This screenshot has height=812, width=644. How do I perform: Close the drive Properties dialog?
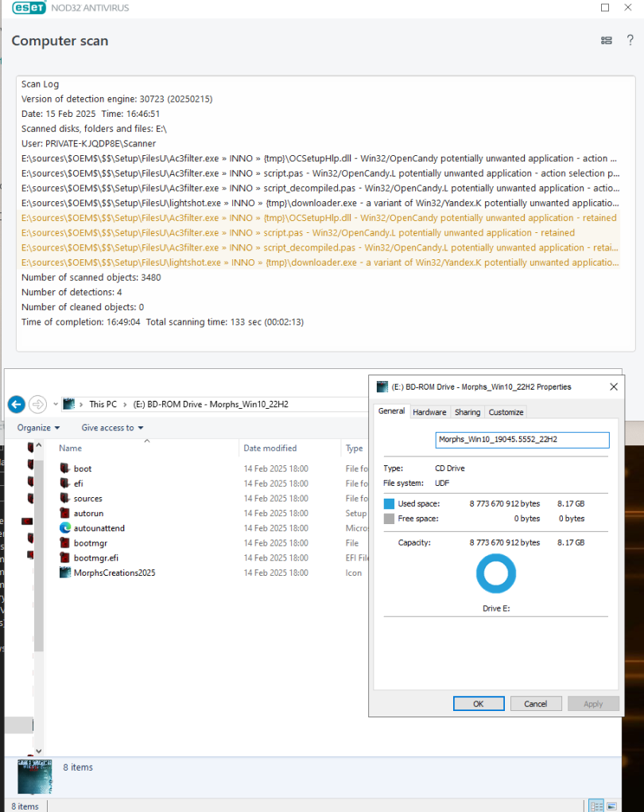(x=614, y=387)
